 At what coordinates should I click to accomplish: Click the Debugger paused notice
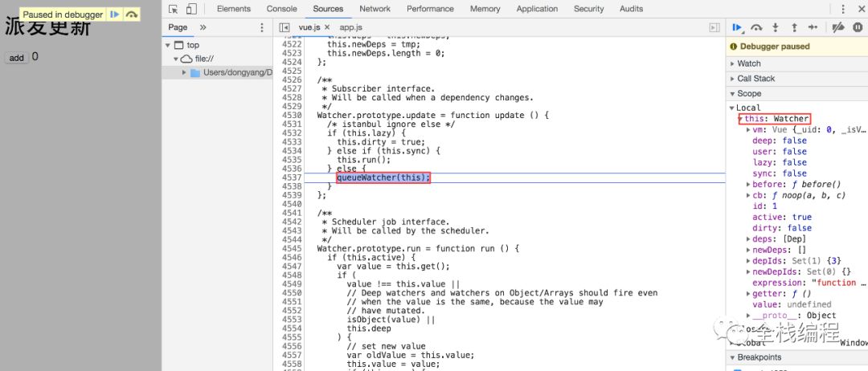pos(796,47)
